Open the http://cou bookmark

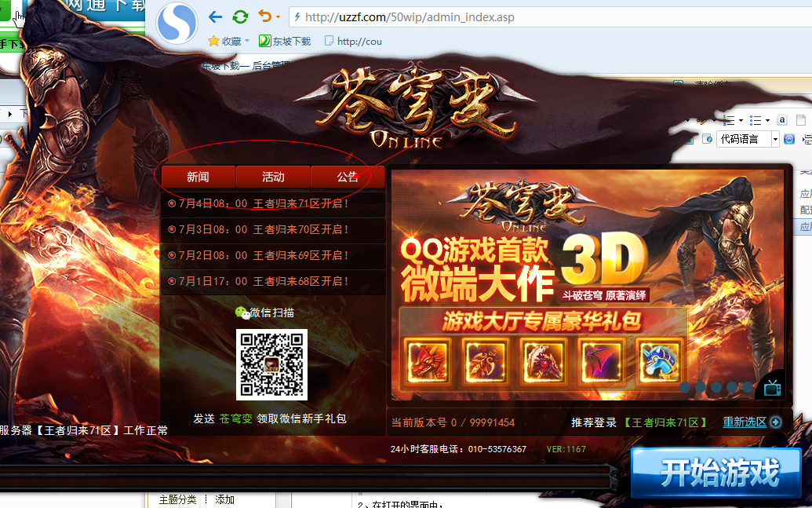[x=353, y=41]
